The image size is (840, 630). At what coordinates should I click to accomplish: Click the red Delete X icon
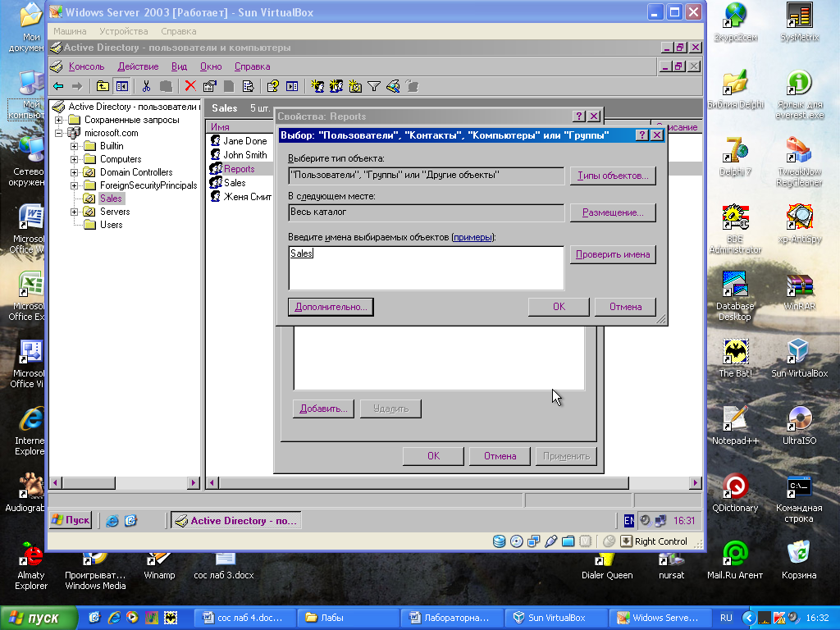[190, 86]
